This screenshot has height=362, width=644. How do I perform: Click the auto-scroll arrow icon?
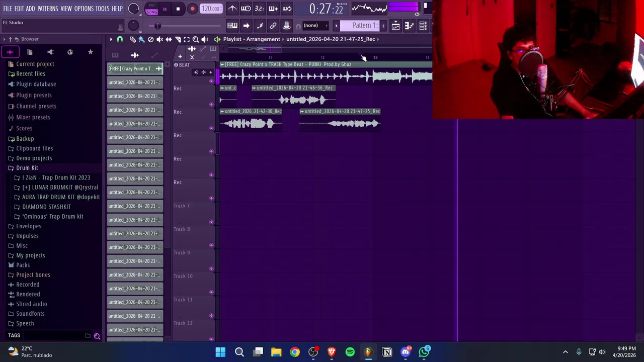coord(246,26)
